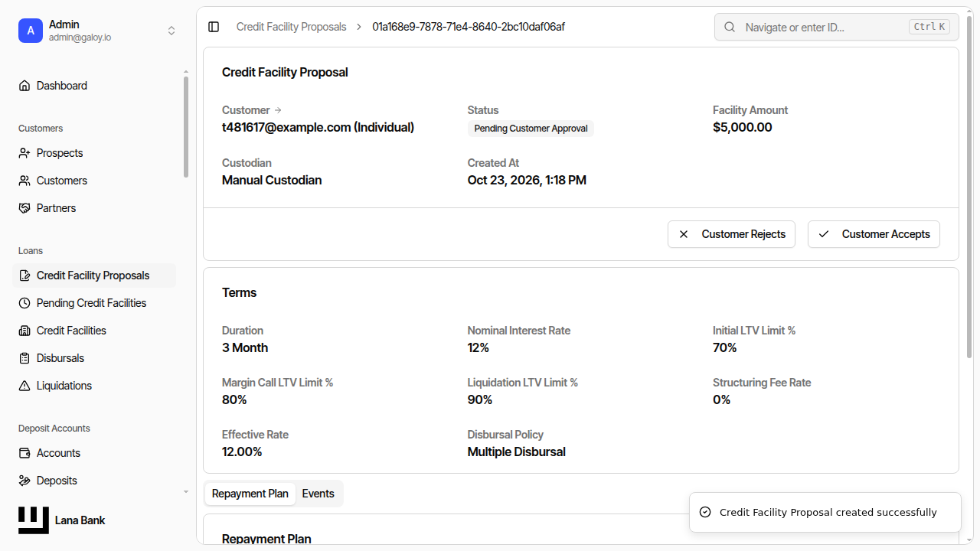Image resolution: width=980 pixels, height=551 pixels.
Task: Click the Lana Bank logo
Action: click(61, 520)
